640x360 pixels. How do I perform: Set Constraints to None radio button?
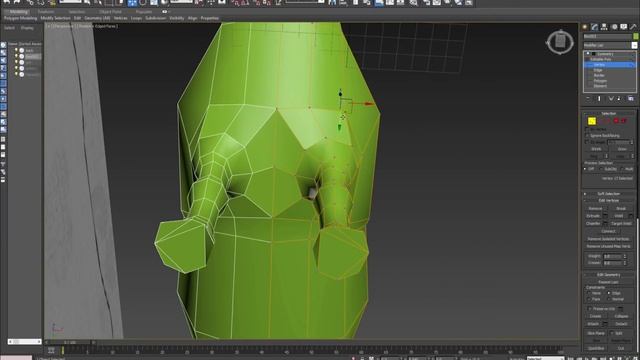589,293
